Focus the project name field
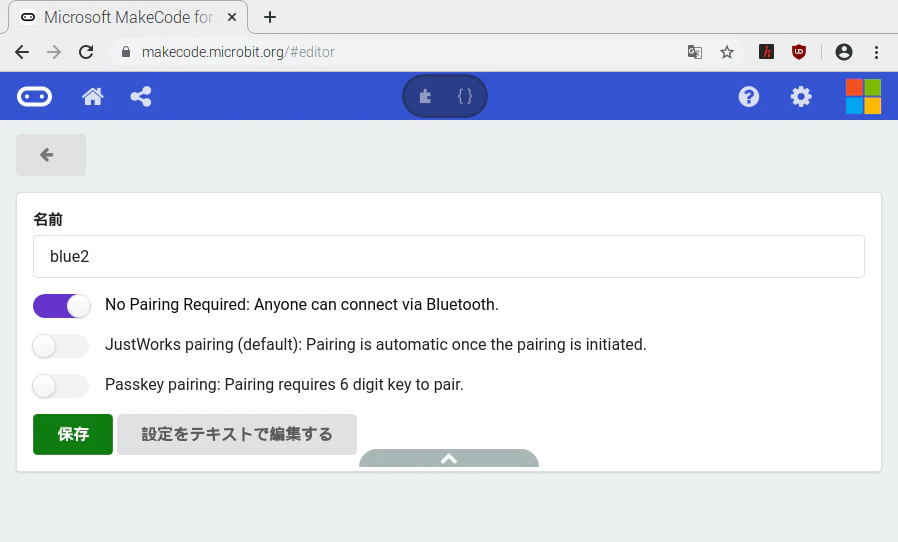 tap(448, 257)
